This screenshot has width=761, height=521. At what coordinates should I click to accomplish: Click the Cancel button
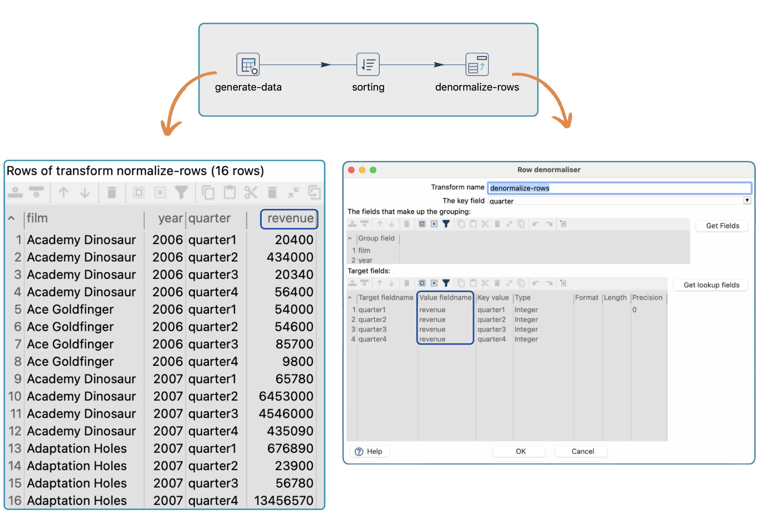tap(582, 452)
